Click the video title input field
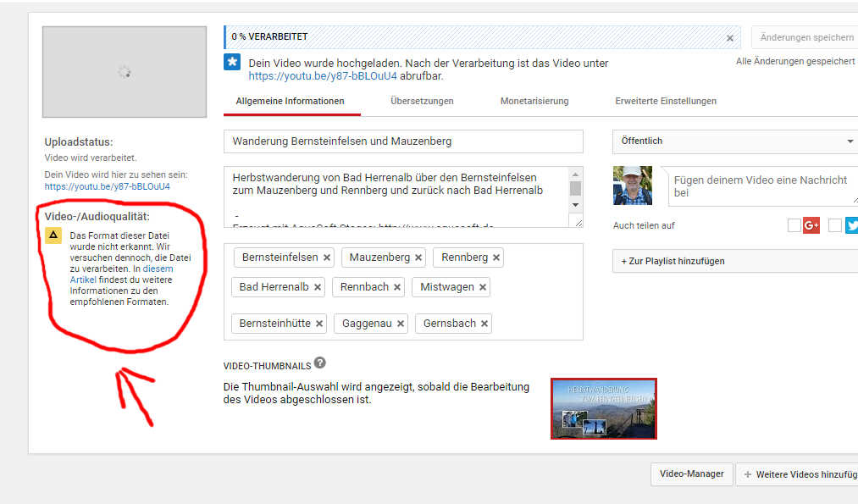 403,141
